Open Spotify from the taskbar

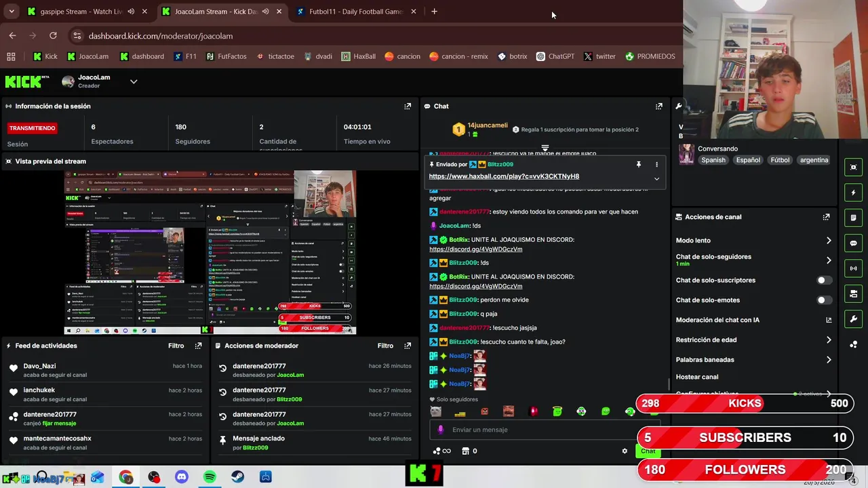tap(210, 477)
